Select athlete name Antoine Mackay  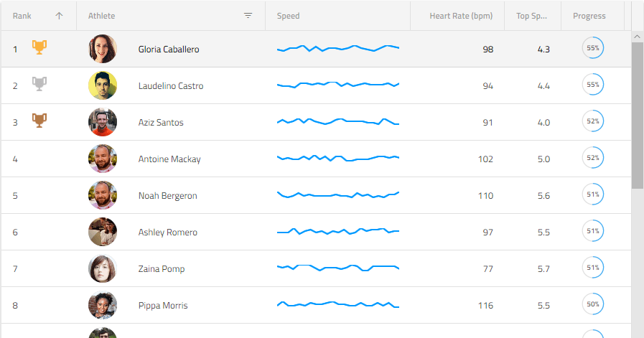click(169, 159)
